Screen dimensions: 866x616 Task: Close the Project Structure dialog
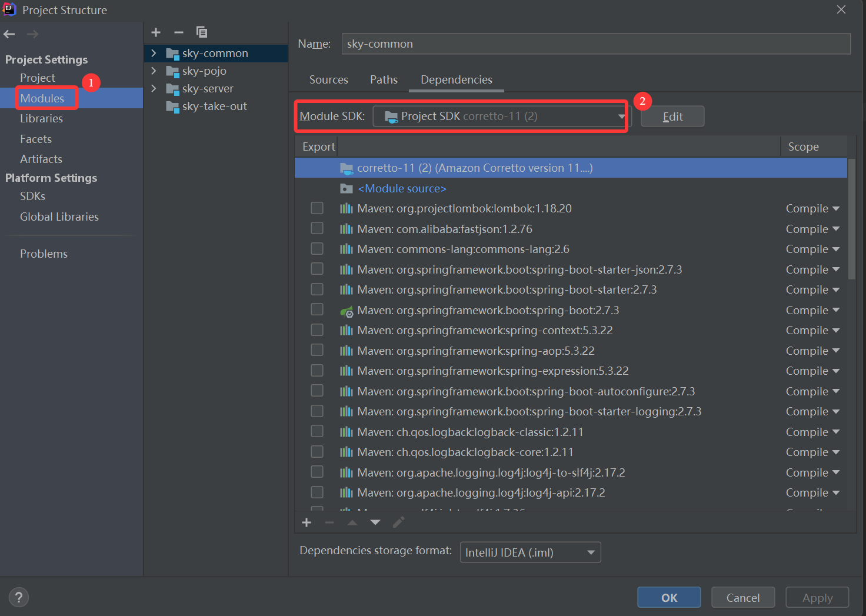click(841, 9)
